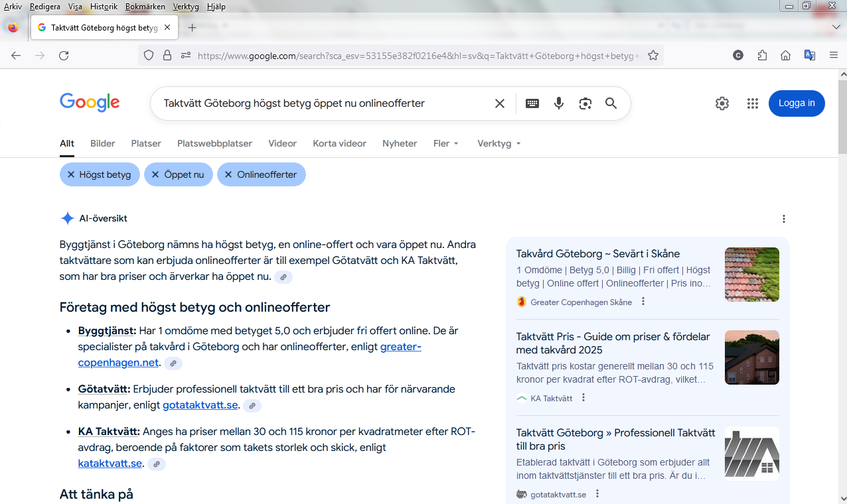Viewport: 847px width, 504px height.
Task: Open Google settings gear icon
Action: 722,103
